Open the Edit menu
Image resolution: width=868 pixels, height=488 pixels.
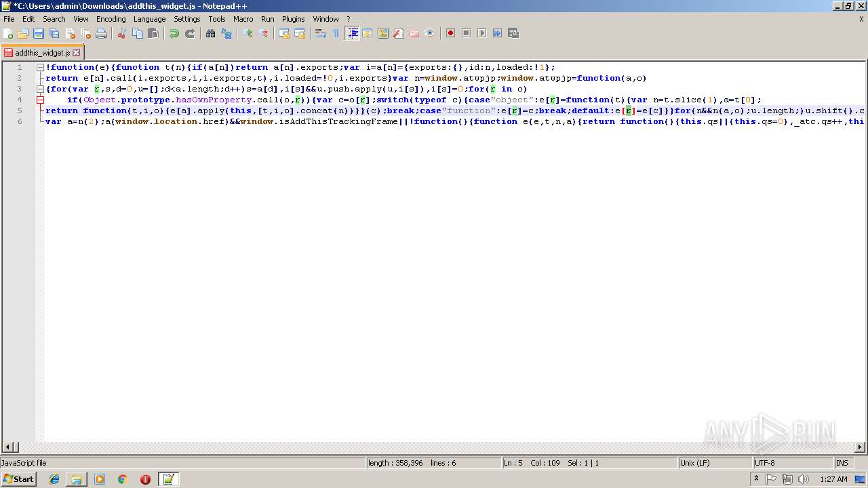(x=28, y=19)
